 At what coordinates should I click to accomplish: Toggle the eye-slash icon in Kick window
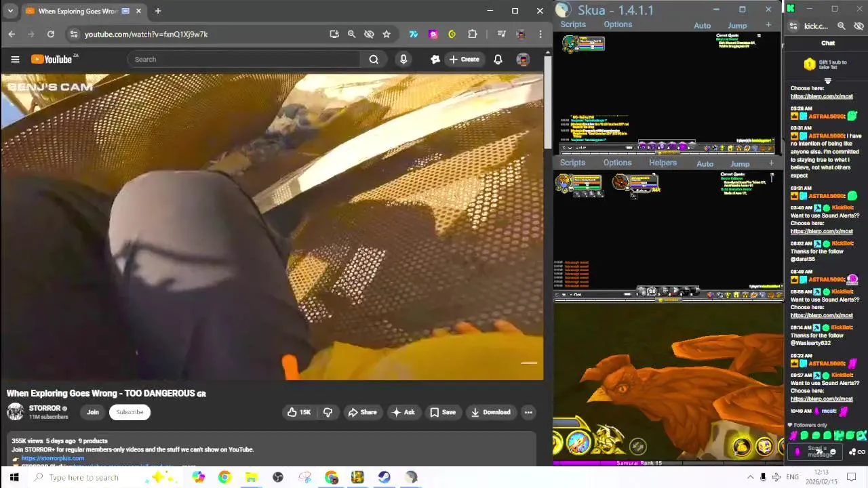[859, 26]
